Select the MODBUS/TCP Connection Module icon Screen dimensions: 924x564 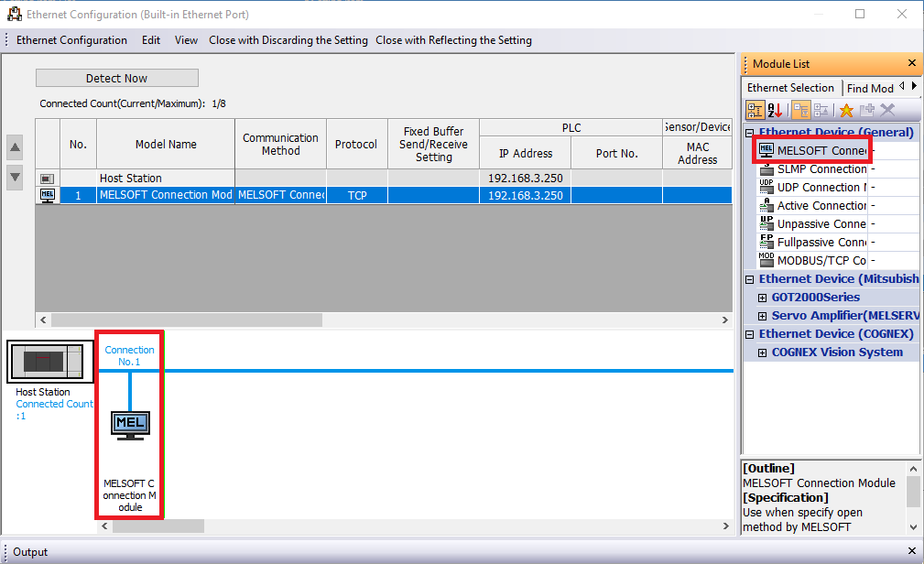pyautogui.click(x=766, y=261)
